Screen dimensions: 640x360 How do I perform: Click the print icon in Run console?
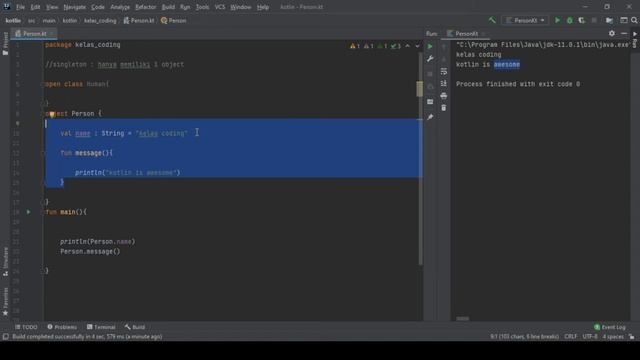click(x=444, y=96)
